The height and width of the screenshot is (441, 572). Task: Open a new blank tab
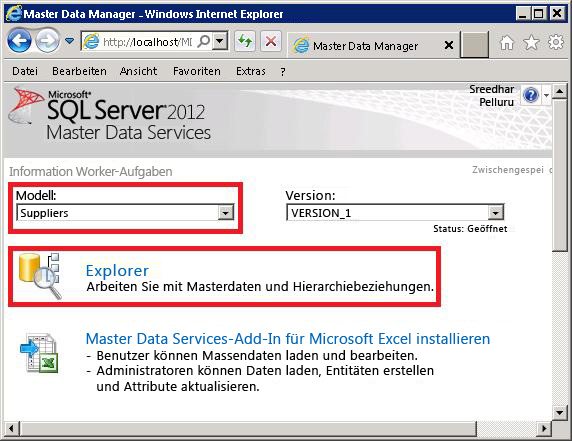click(474, 45)
